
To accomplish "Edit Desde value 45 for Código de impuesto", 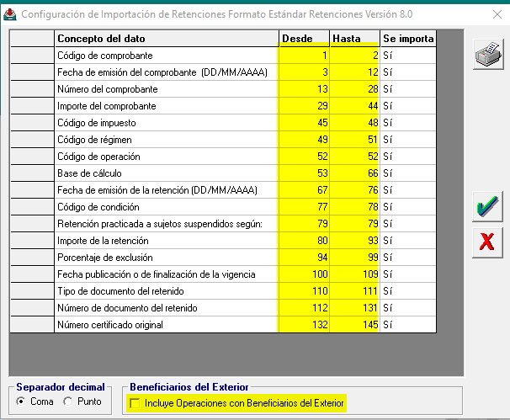I will pos(304,123).
